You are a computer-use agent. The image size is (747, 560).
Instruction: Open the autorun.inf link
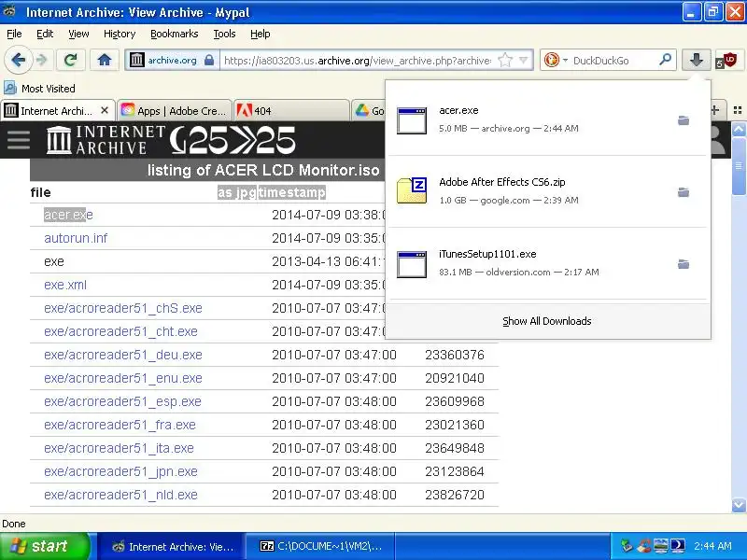tap(76, 238)
